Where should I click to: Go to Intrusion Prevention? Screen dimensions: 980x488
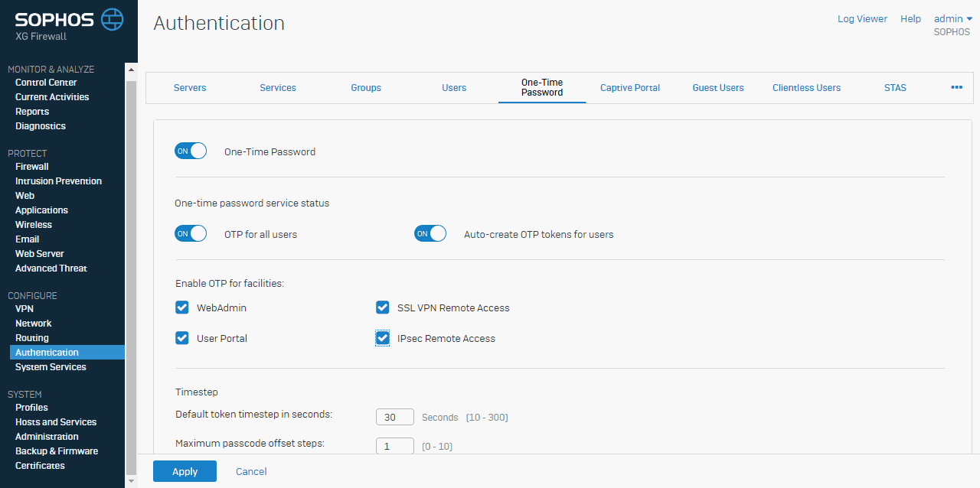(58, 181)
